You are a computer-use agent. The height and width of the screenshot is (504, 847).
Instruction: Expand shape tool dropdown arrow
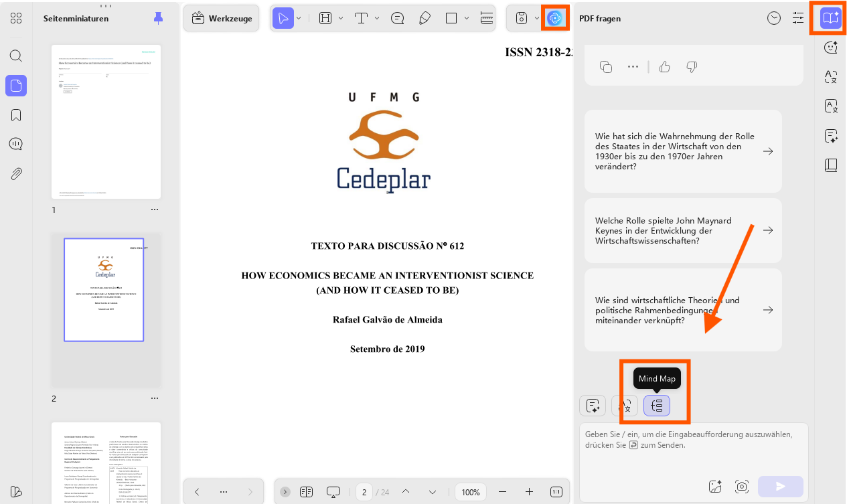point(467,18)
